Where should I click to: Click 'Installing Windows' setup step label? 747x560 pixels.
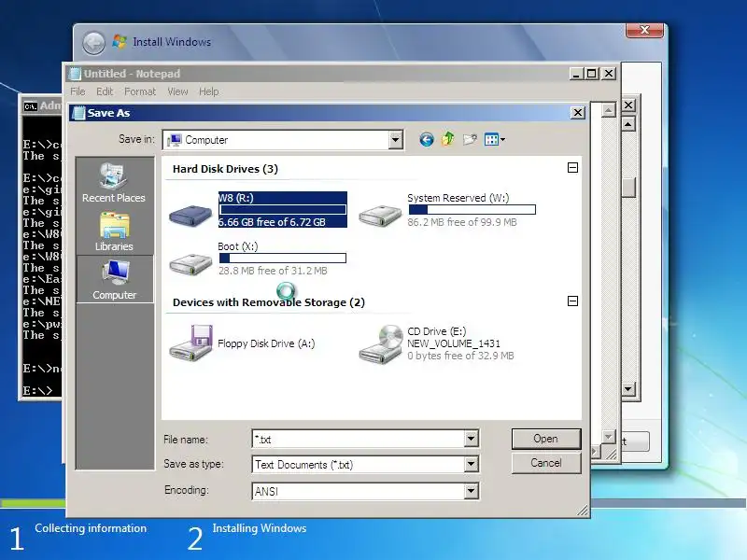[260, 528]
